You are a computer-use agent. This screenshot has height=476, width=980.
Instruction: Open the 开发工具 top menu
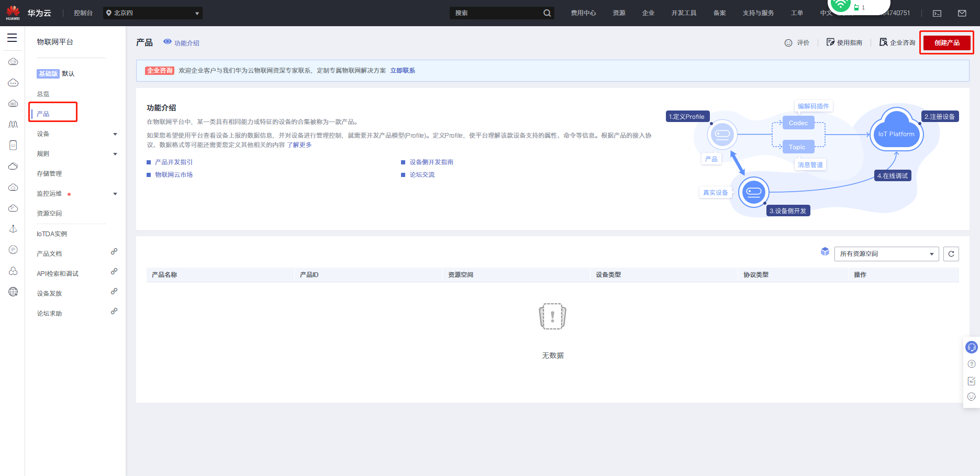tap(684, 13)
